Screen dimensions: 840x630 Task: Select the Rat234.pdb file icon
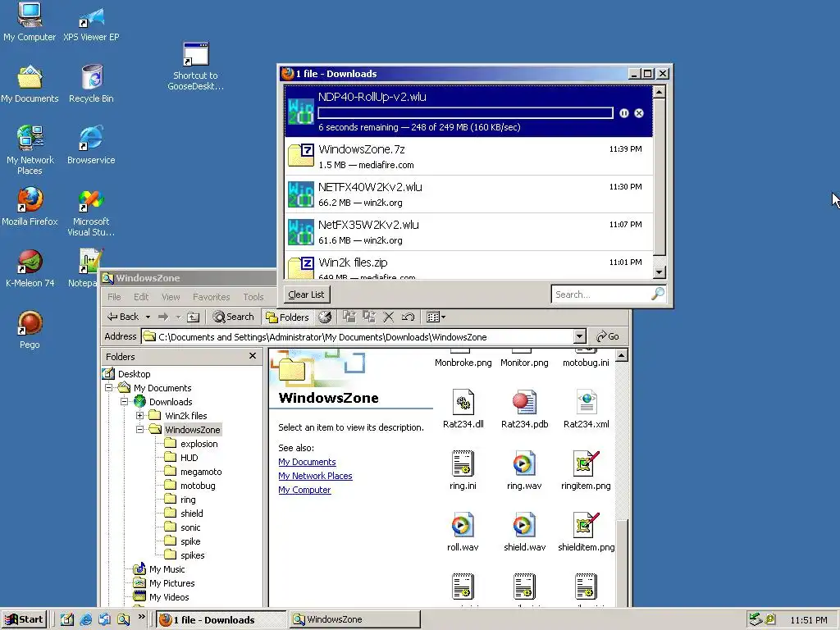pyautogui.click(x=524, y=409)
